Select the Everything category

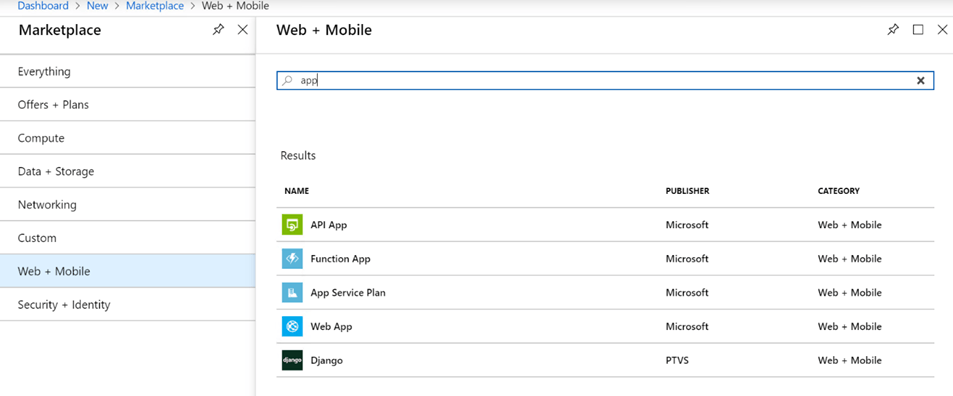tap(128, 72)
